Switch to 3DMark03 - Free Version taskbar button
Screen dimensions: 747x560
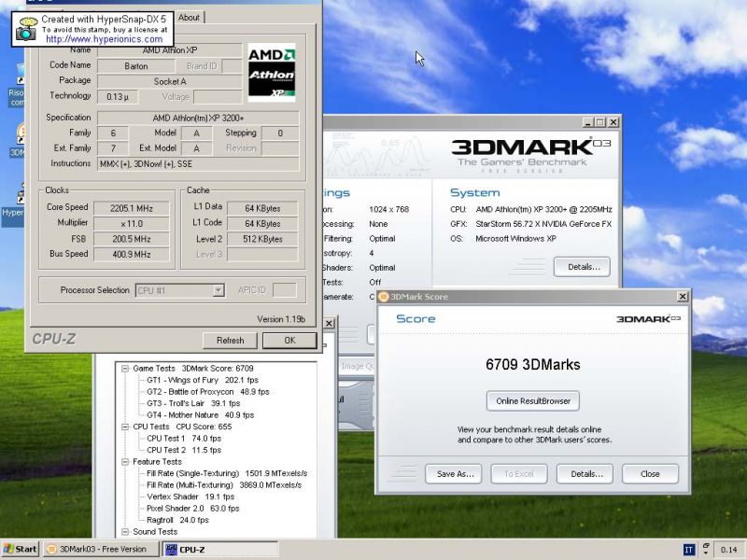point(101,549)
